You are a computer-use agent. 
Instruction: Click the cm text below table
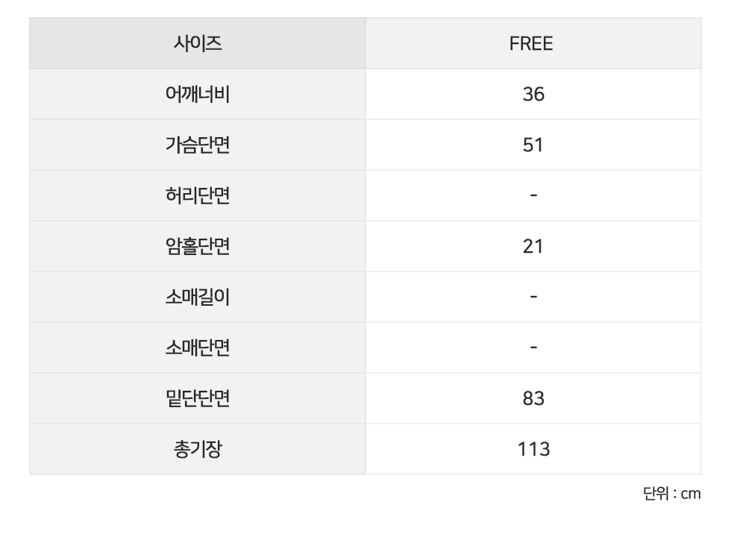coord(691,494)
